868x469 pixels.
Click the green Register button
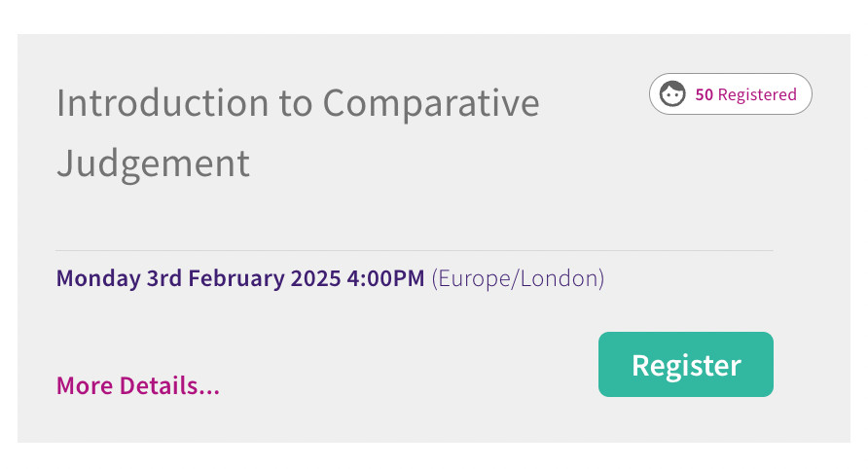(686, 364)
